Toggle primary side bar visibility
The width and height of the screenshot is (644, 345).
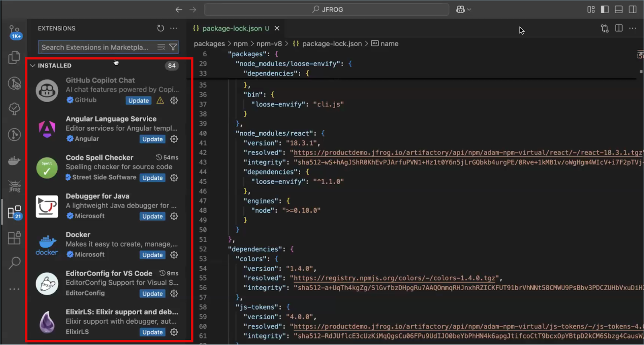pos(605,9)
